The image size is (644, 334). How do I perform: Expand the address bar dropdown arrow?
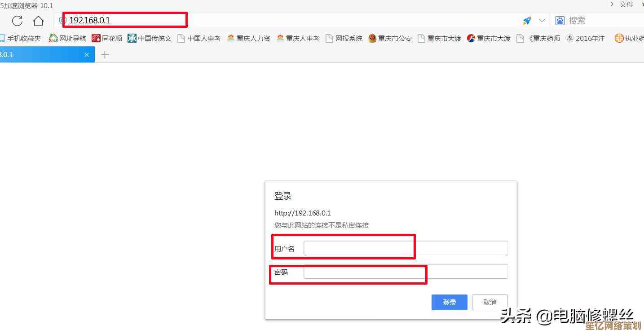pyautogui.click(x=542, y=21)
